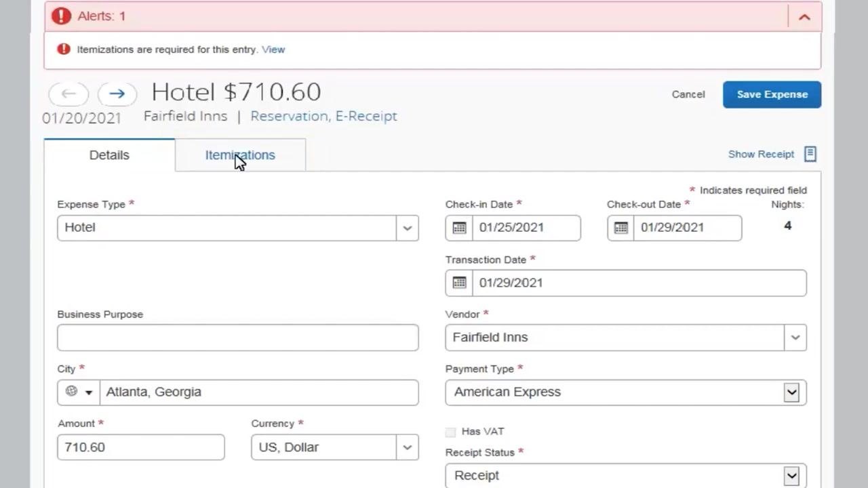Go to previous expense arrow
The height and width of the screenshot is (488, 868).
pos(68,94)
